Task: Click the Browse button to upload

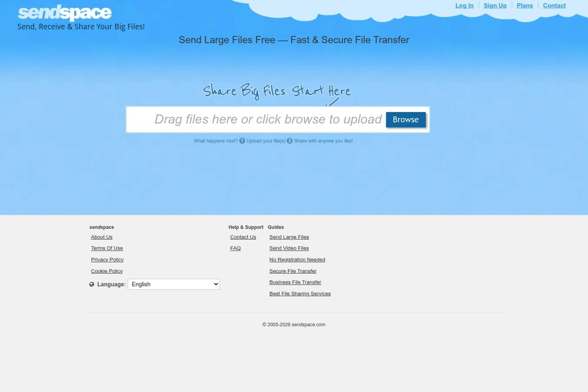Action: pos(406,120)
